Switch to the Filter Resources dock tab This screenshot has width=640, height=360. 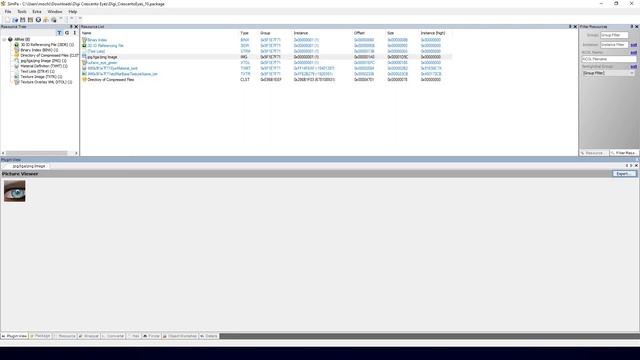pyautogui.click(x=624, y=153)
